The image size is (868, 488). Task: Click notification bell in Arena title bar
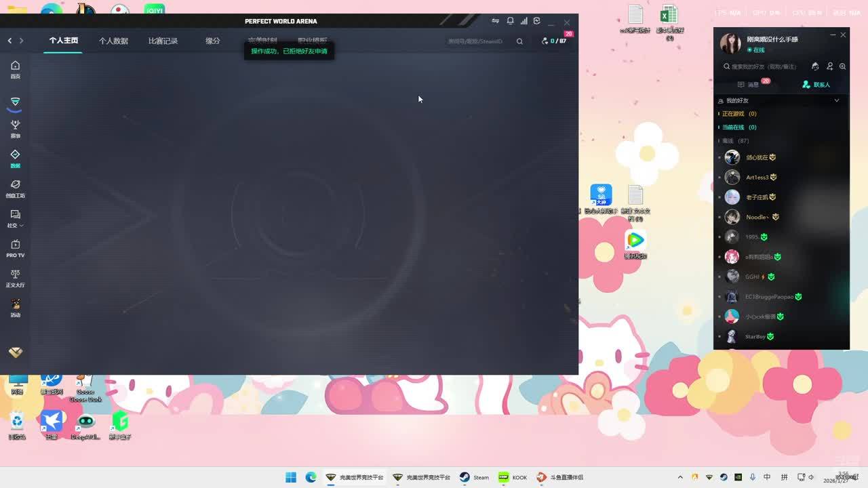click(x=510, y=21)
